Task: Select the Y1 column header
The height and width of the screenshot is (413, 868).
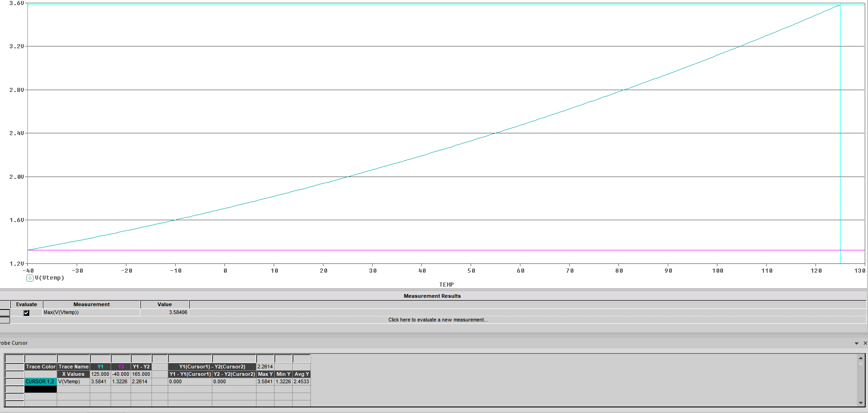Action: coord(100,367)
